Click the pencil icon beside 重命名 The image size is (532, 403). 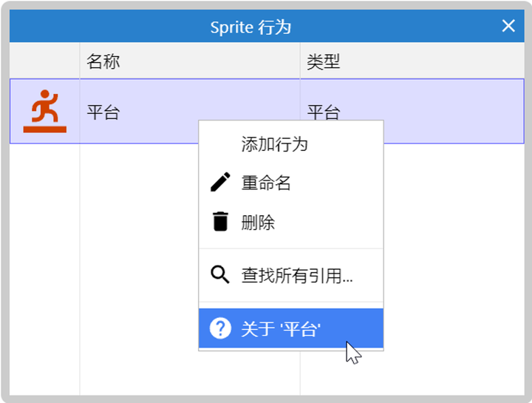click(220, 183)
